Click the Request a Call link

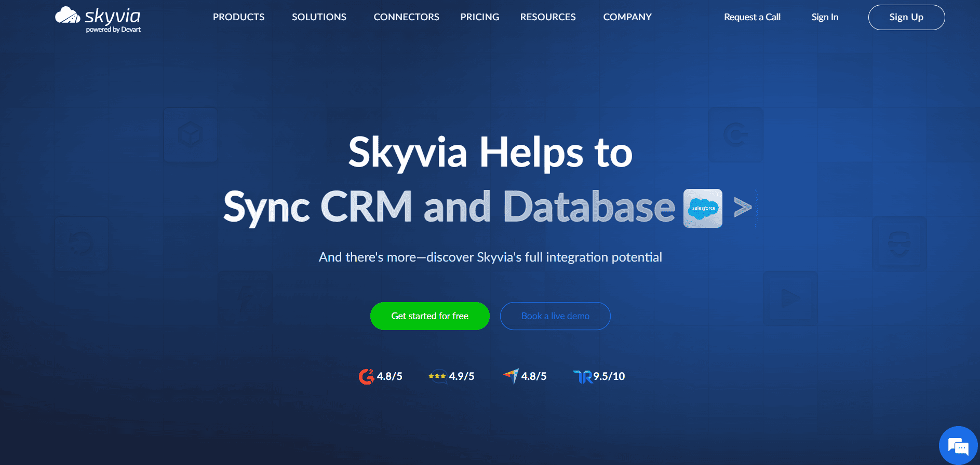click(x=752, y=17)
